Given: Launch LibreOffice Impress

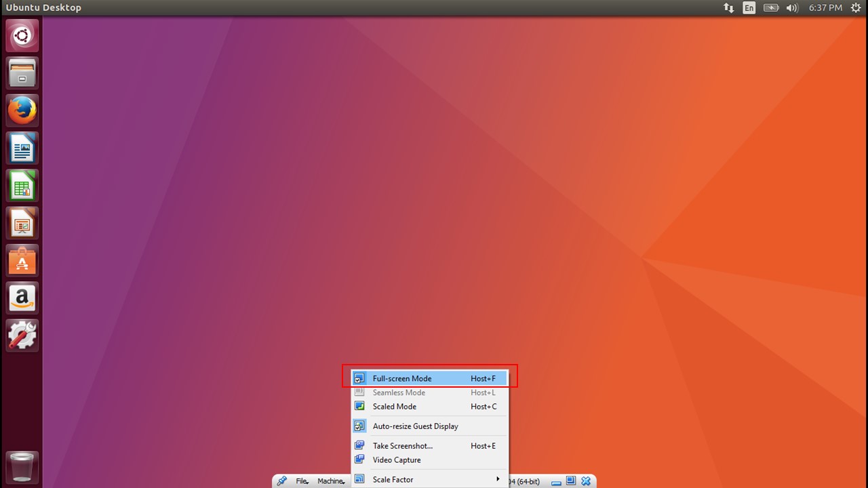Looking at the screenshot, I should tap(22, 223).
